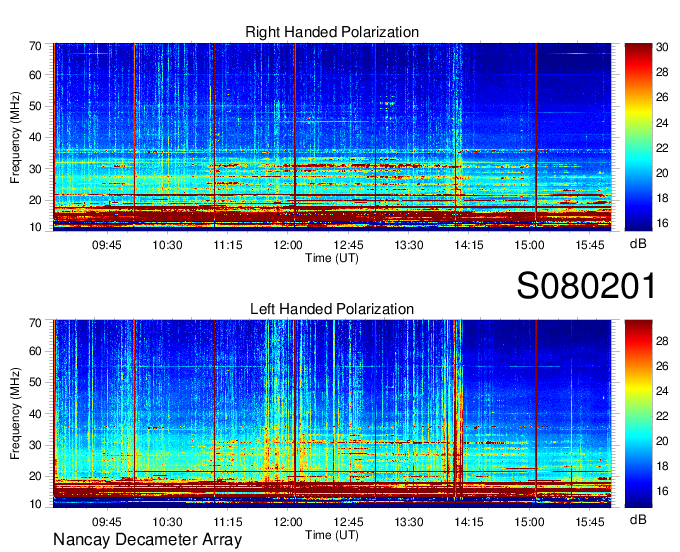Click the 40 MHz tick on the Right Handed plot

pos(35,137)
